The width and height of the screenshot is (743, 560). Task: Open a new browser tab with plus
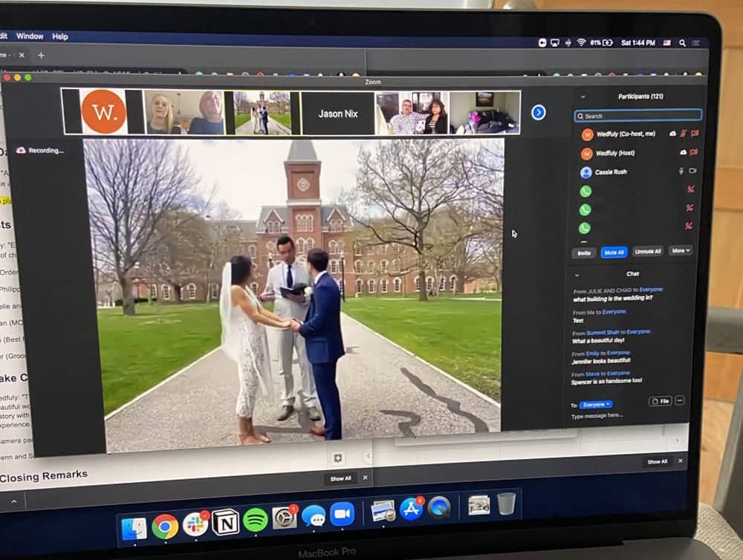pyautogui.click(x=41, y=56)
